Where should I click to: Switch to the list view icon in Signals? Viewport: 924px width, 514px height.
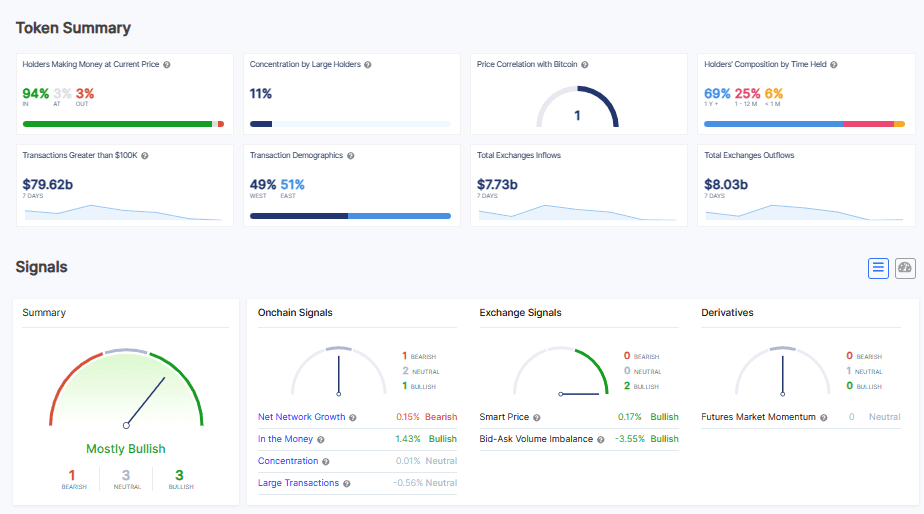pyautogui.click(x=878, y=268)
